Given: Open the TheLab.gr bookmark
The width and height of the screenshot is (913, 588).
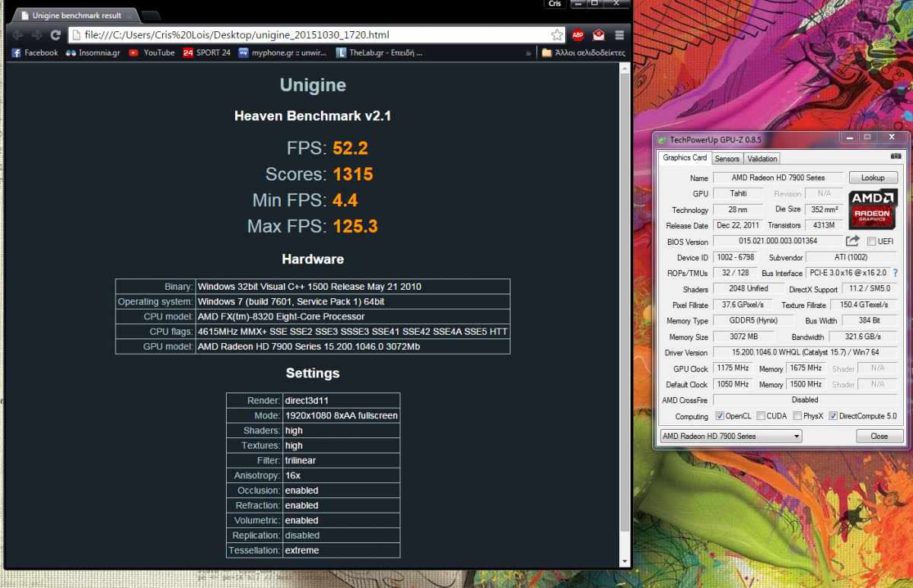Looking at the screenshot, I should [378, 53].
